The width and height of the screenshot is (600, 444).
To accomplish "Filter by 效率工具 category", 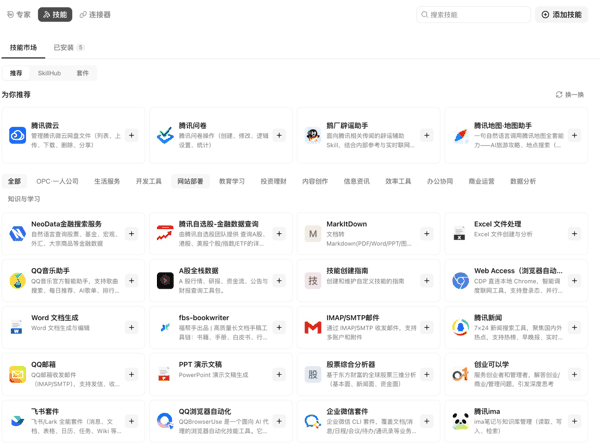I will (398, 181).
